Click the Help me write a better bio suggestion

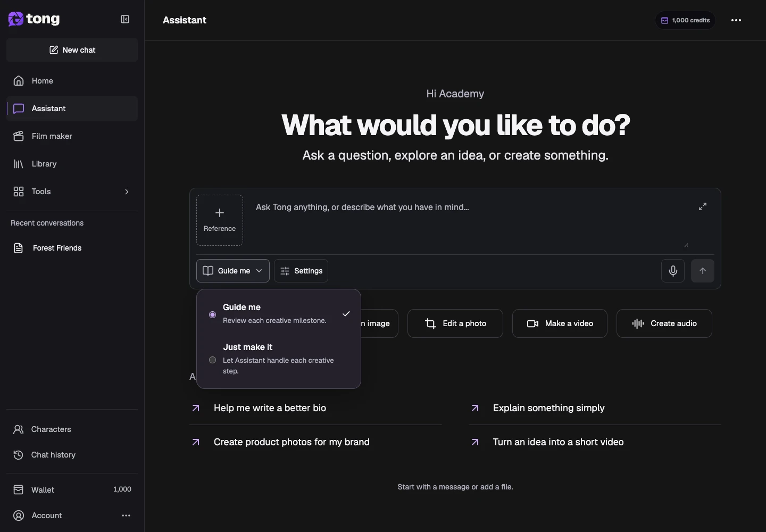[x=315, y=408]
